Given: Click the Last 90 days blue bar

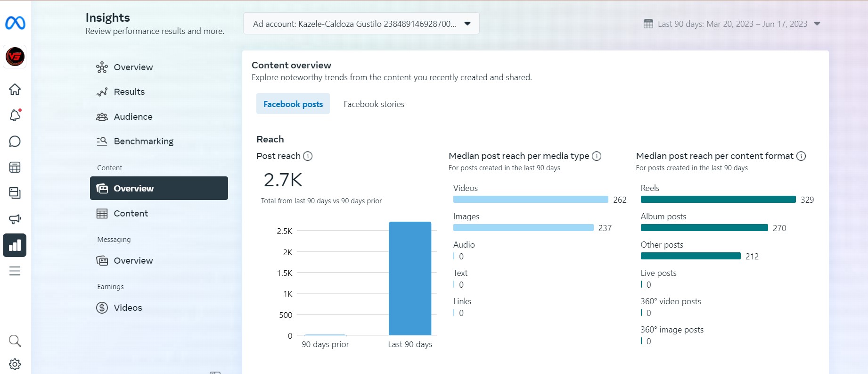Looking at the screenshot, I should (409, 278).
